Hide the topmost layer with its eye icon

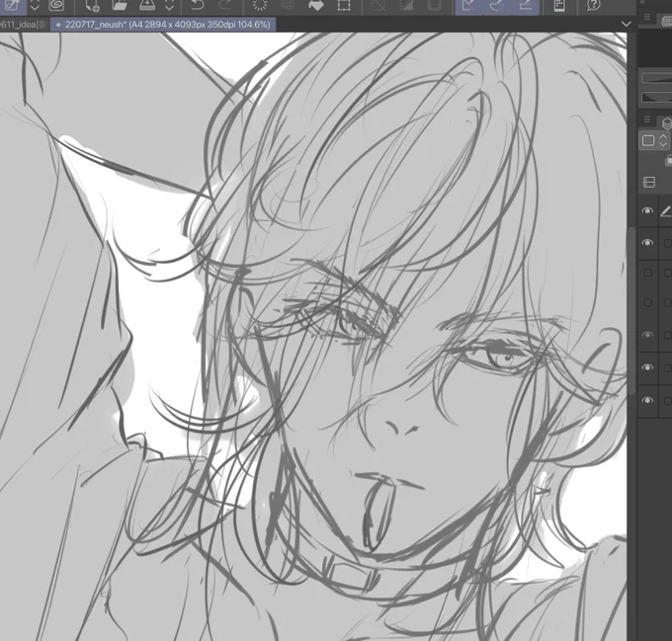pyautogui.click(x=647, y=210)
